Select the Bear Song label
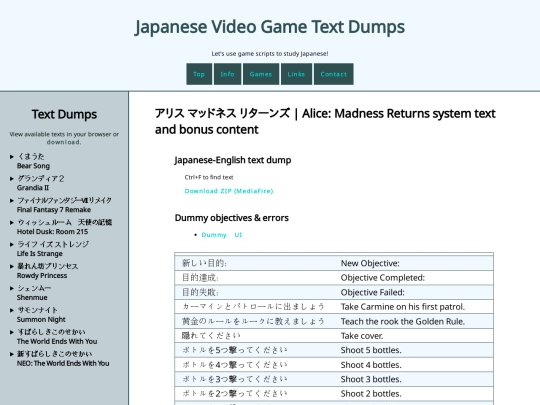 (x=33, y=166)
